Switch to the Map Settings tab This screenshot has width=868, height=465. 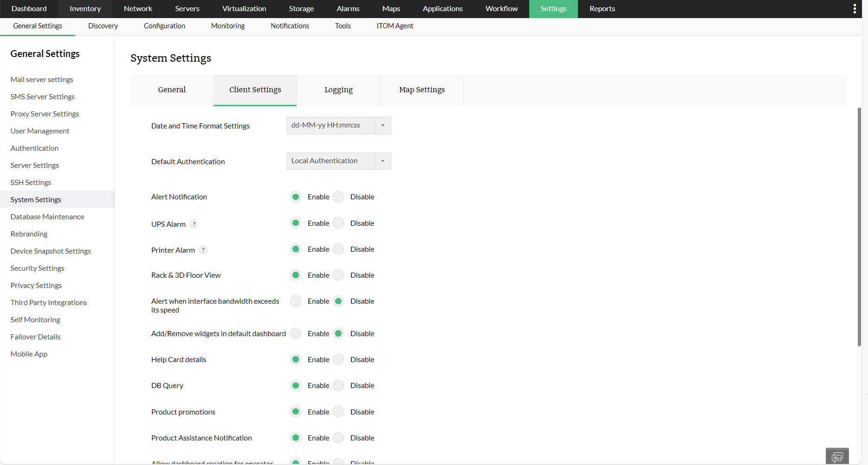point(422,90)
